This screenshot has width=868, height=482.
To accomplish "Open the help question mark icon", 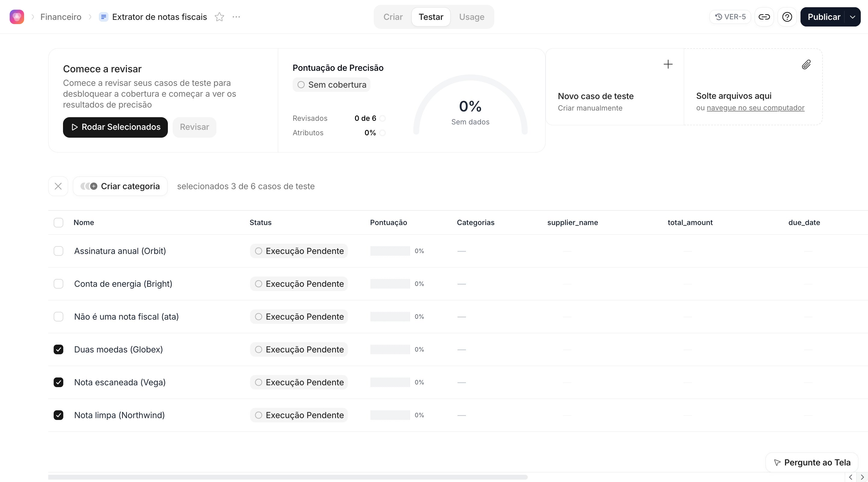I will click(x=787, y=17).
